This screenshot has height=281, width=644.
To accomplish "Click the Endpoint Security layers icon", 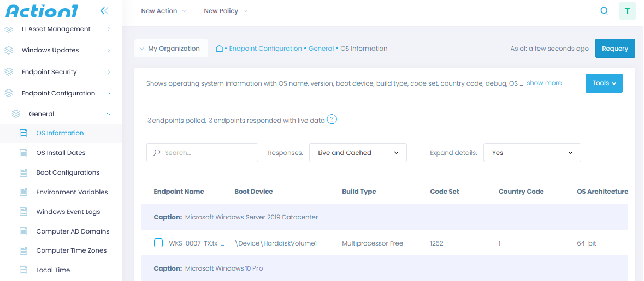I will (9, 72).
